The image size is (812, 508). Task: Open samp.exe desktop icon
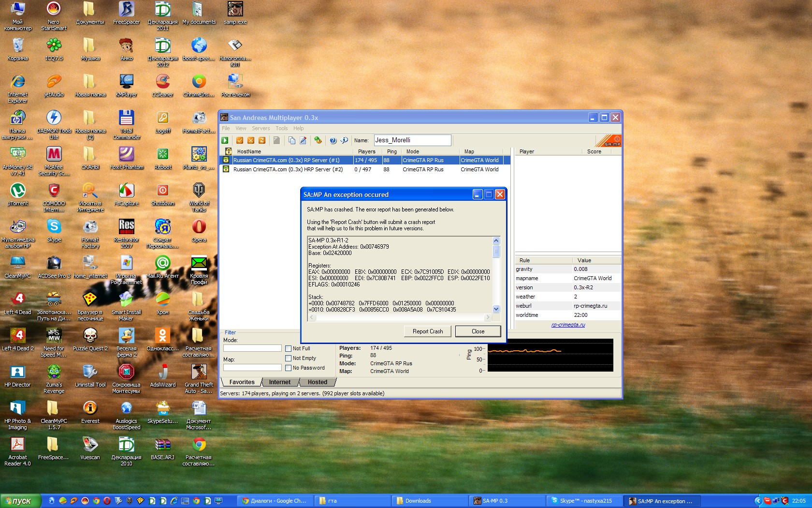click(235, 14)
